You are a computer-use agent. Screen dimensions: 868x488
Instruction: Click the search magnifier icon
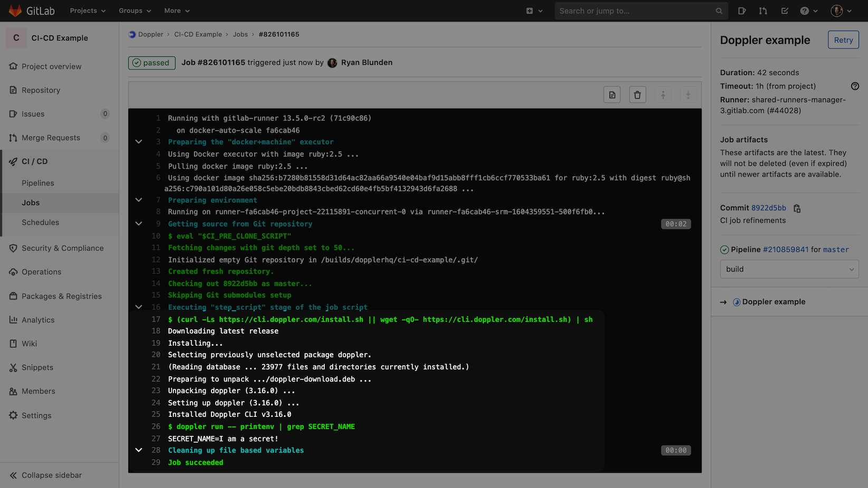click(719, 11)
